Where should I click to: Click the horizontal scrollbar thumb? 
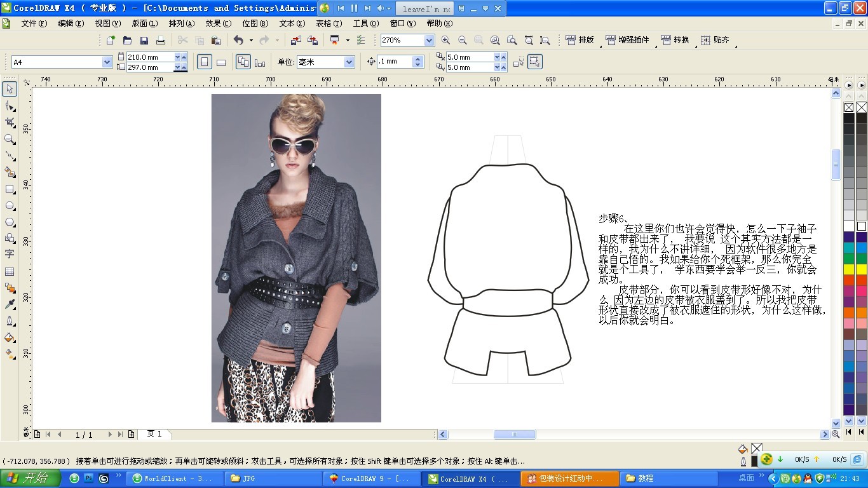tap(515, 435)
